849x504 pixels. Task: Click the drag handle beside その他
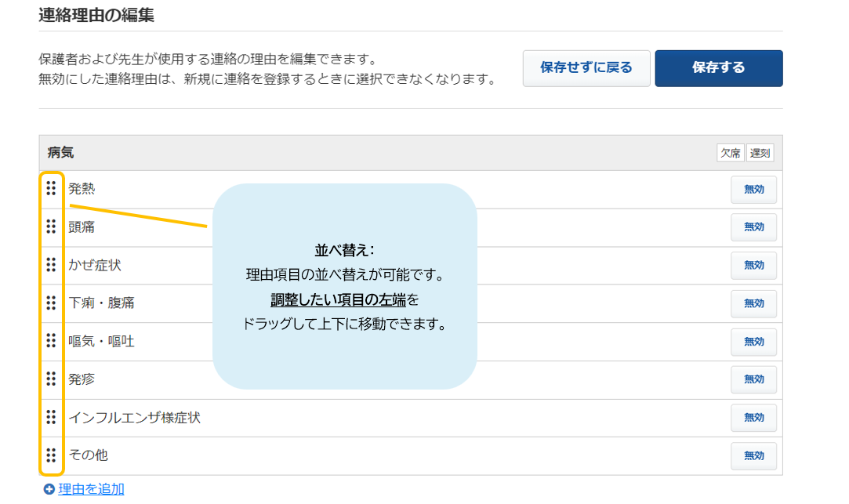coord(51,455)
